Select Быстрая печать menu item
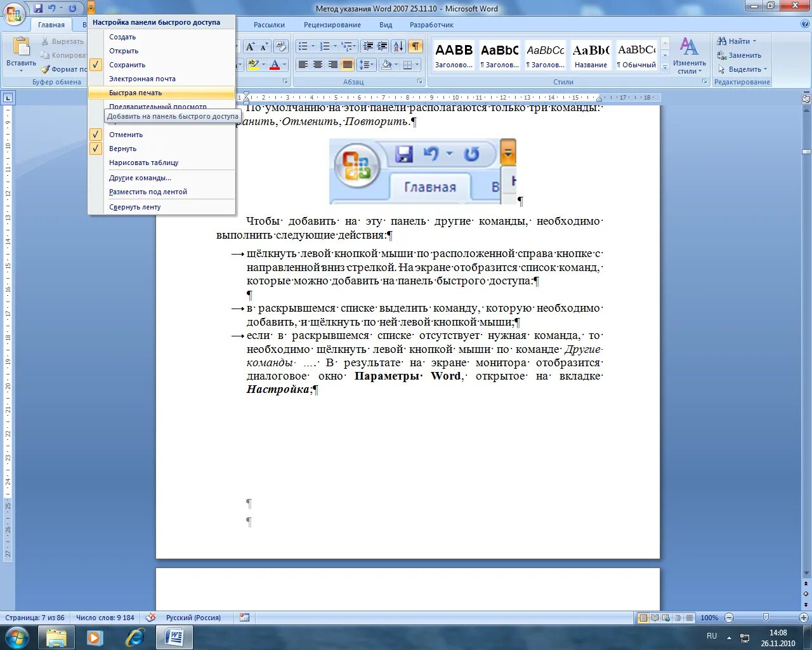The image size is (812, 650). click(162, 93)
